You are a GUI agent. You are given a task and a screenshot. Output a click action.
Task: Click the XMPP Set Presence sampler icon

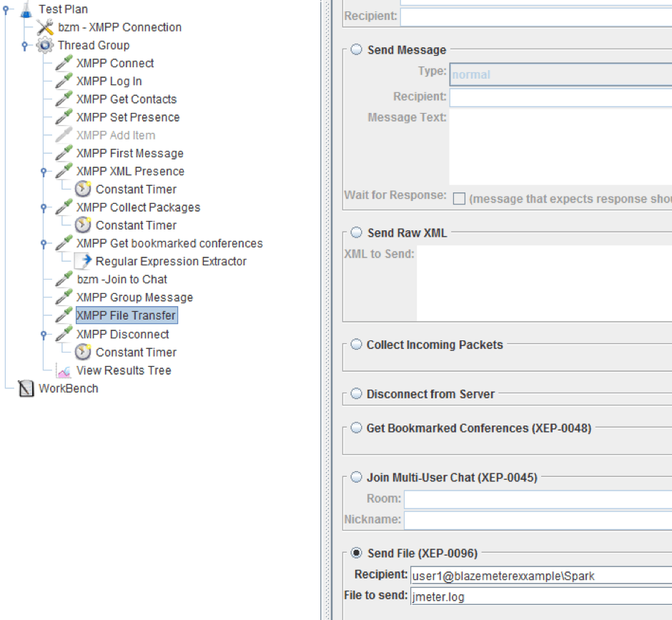tap(64, 117)
